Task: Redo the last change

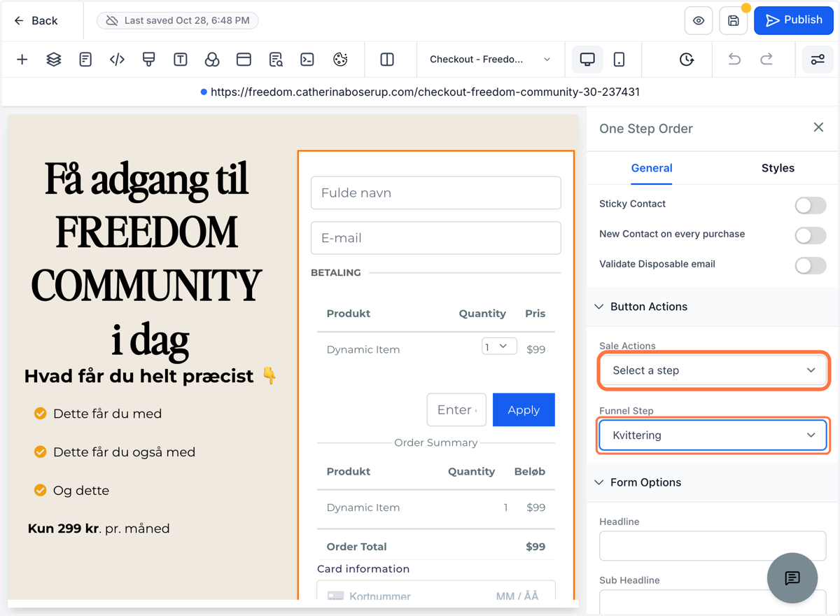Action: tap(766, 59)
